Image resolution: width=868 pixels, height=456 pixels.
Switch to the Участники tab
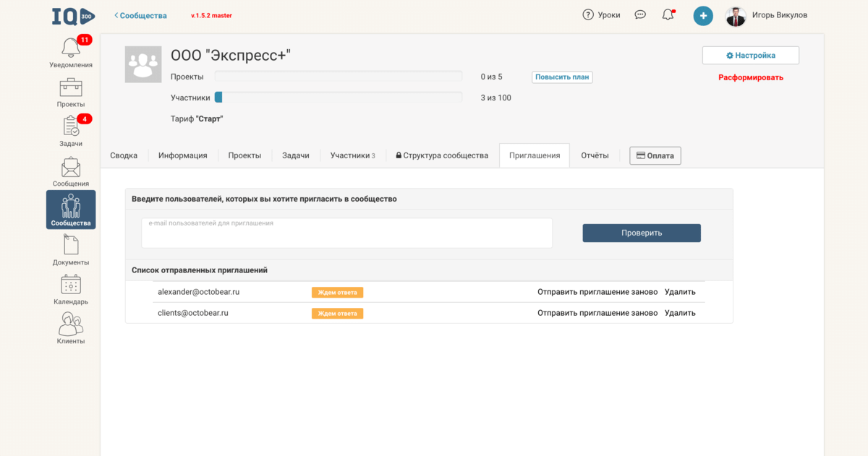352,155
